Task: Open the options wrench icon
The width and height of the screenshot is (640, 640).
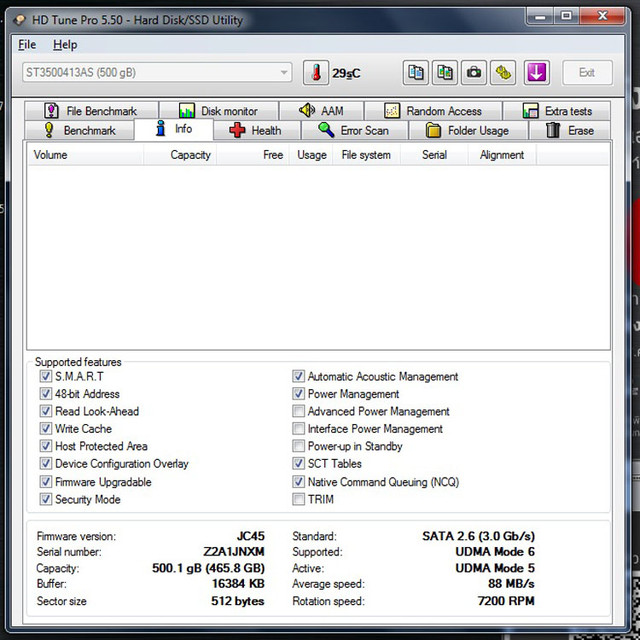Action: point(503,73)
